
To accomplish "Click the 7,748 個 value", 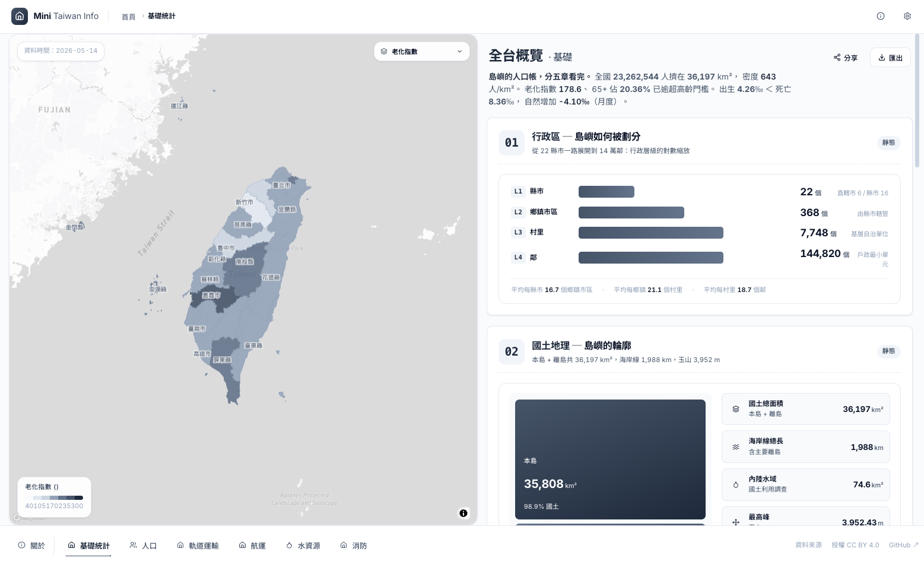I will pyautogui.click(x=818, y=233).
